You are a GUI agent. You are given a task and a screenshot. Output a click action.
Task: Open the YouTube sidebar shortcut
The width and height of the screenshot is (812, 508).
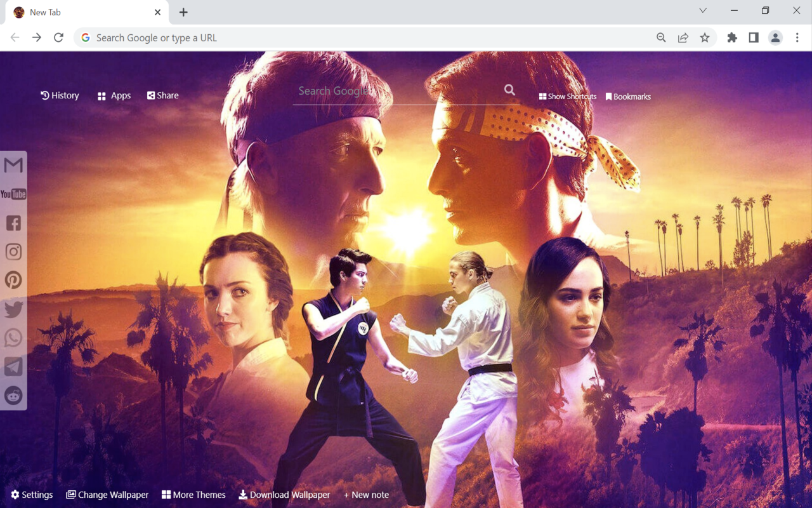[13, 194]
